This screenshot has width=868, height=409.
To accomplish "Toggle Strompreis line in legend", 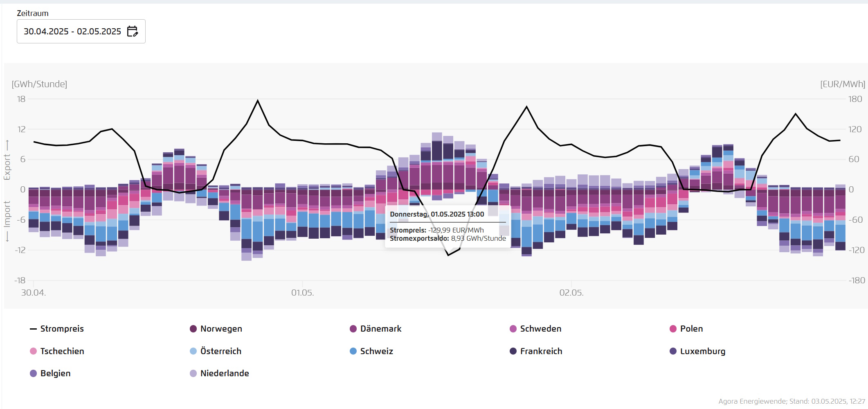I will click(x=62, y=329).
